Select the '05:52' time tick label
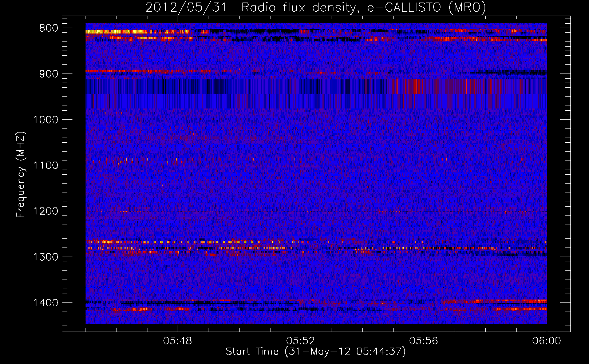 click(301, 341)
